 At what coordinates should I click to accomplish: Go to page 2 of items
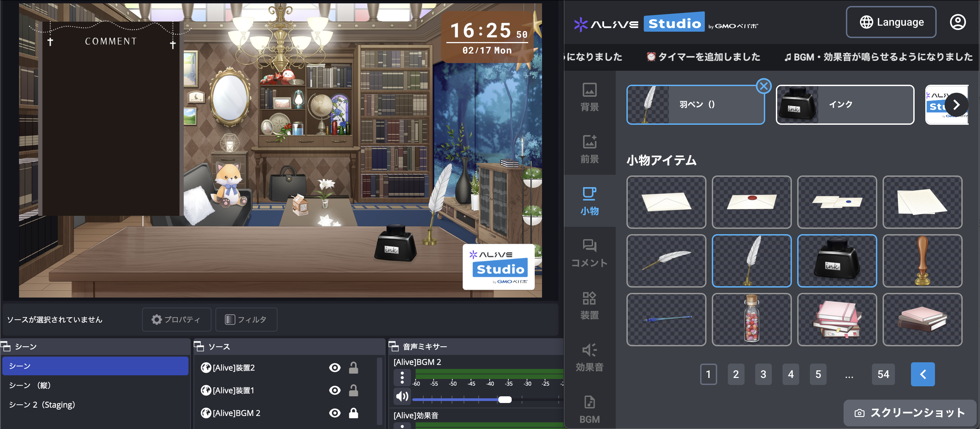pyautogui.click(x=736, y=374)
